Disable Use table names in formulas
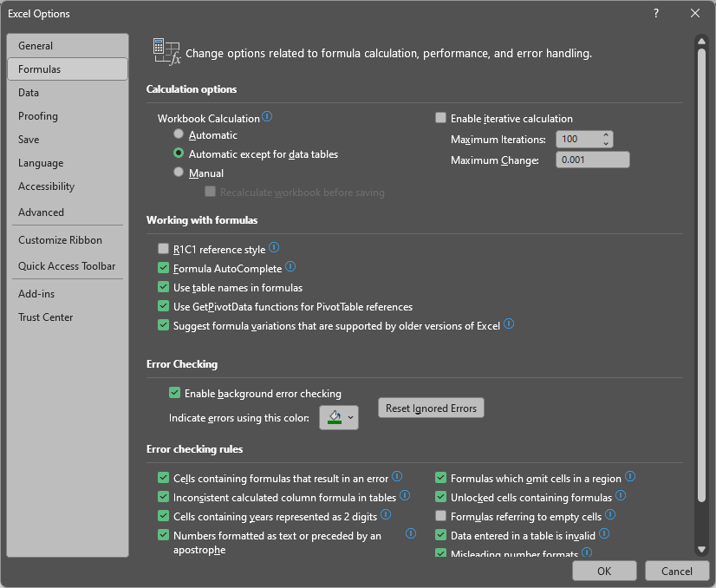Viewport: 716px width, 588px height. tap(163, 286)
